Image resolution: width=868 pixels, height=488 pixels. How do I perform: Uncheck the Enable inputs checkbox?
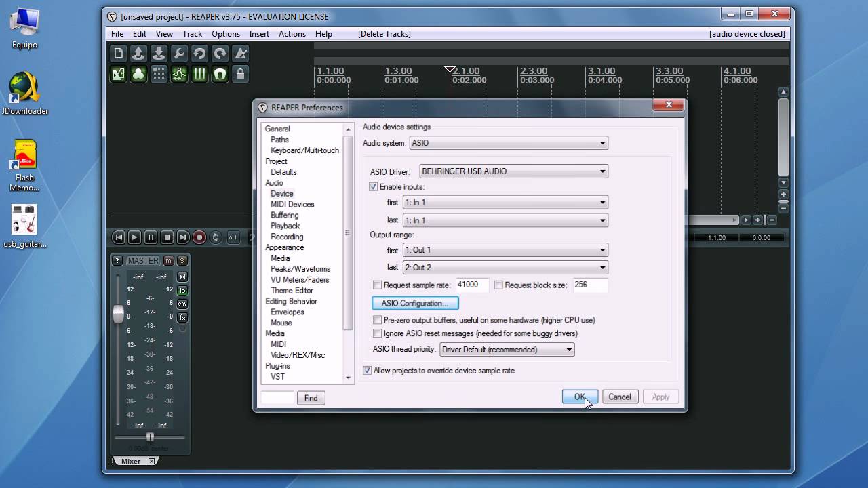(374, 186)
